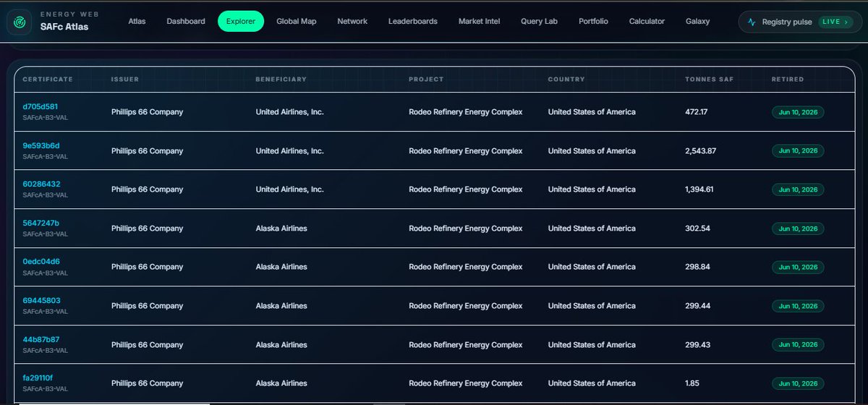Click Phillips 66 Company issuer in row 69445803
The image size is (868, 405).
point(147,306)
